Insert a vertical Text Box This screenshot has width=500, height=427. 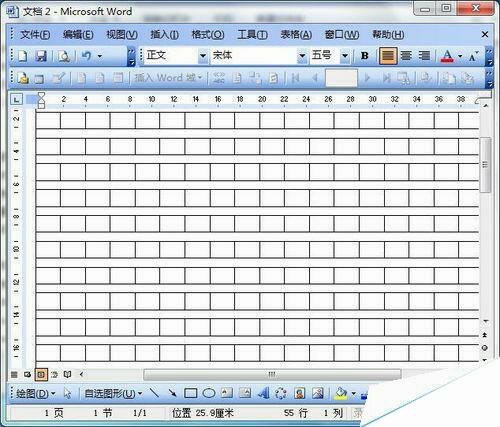click(x=245, y=393)
